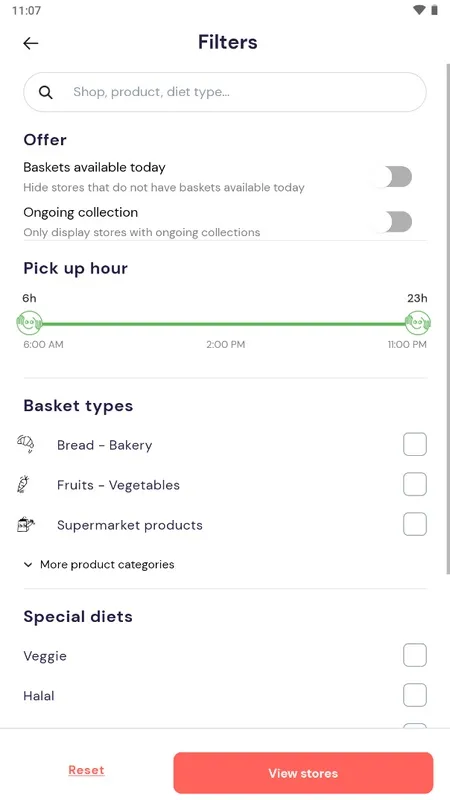Tap the magnifying glass search icon
The image size is (450, 800).
pyautogui.click(x=46, y=92)
